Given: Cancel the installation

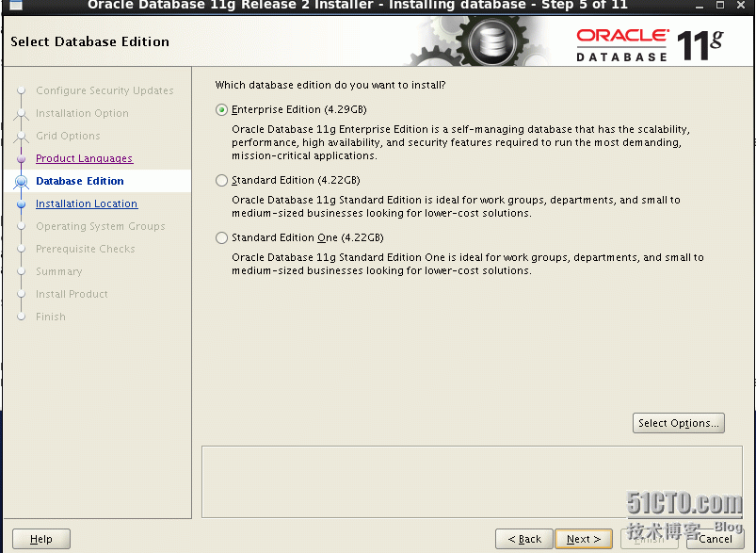Looking at the screenshot, I should tap(715, 539).
